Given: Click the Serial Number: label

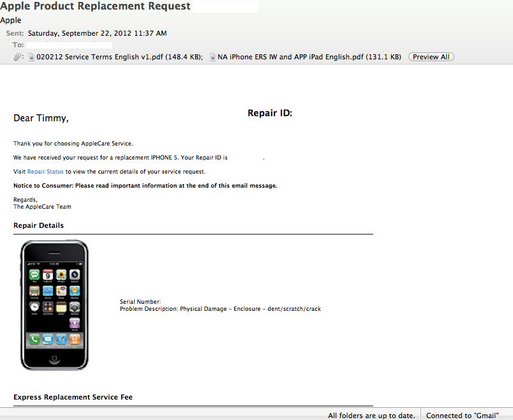Looking at the screenshot, I should point(140,302).
